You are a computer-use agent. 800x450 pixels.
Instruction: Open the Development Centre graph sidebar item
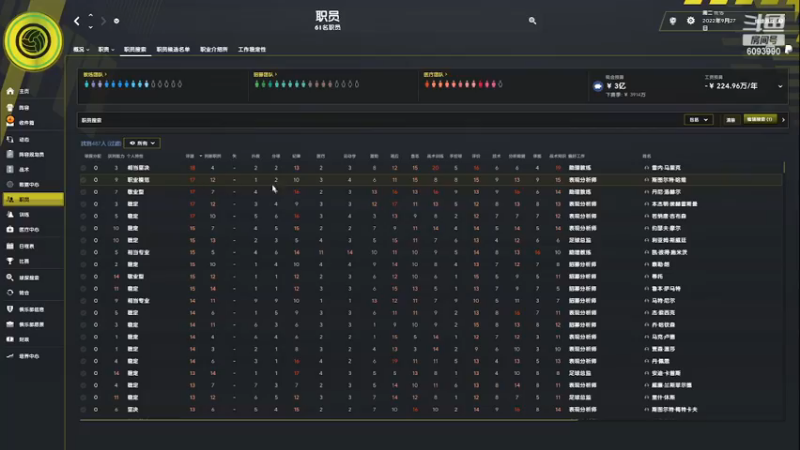point(33,356)
